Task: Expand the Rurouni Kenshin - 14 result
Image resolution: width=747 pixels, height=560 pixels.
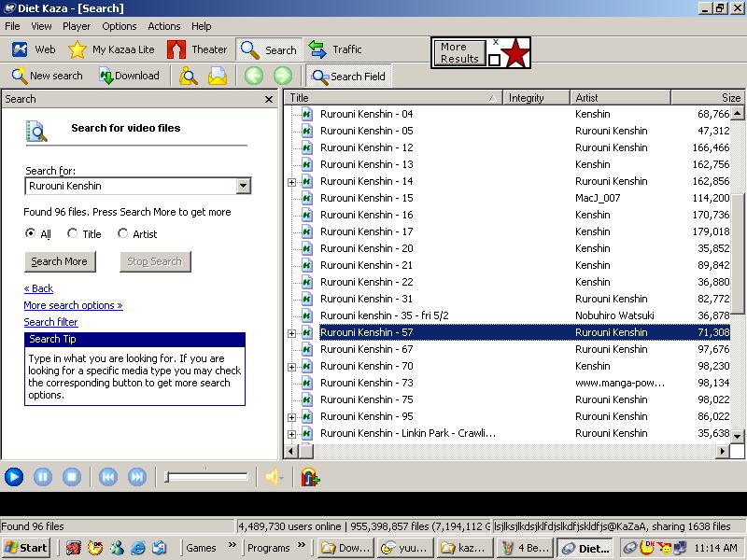Action: coord(291,182)
